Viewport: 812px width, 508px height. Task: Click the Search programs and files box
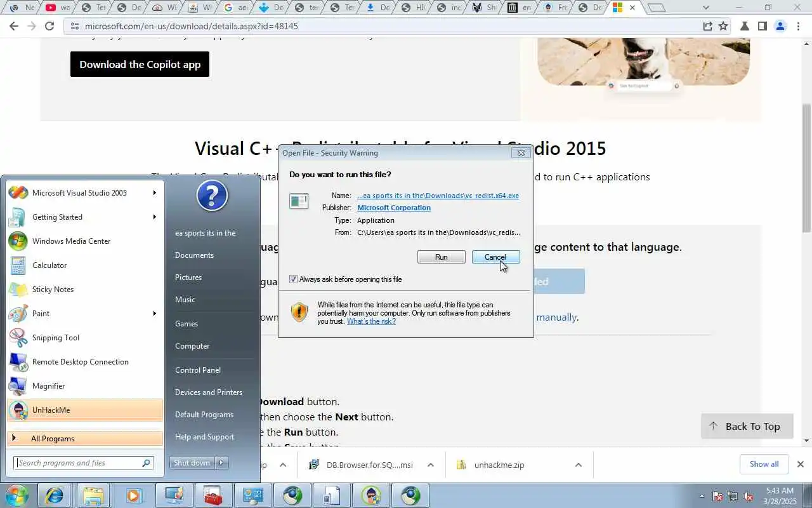[x=84, y=463]
